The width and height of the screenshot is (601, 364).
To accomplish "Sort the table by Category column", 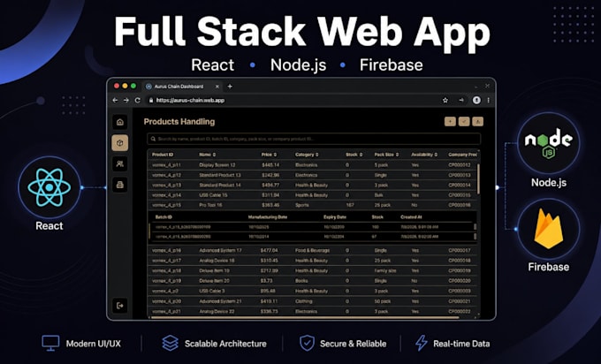I will (x=307, y=155).
